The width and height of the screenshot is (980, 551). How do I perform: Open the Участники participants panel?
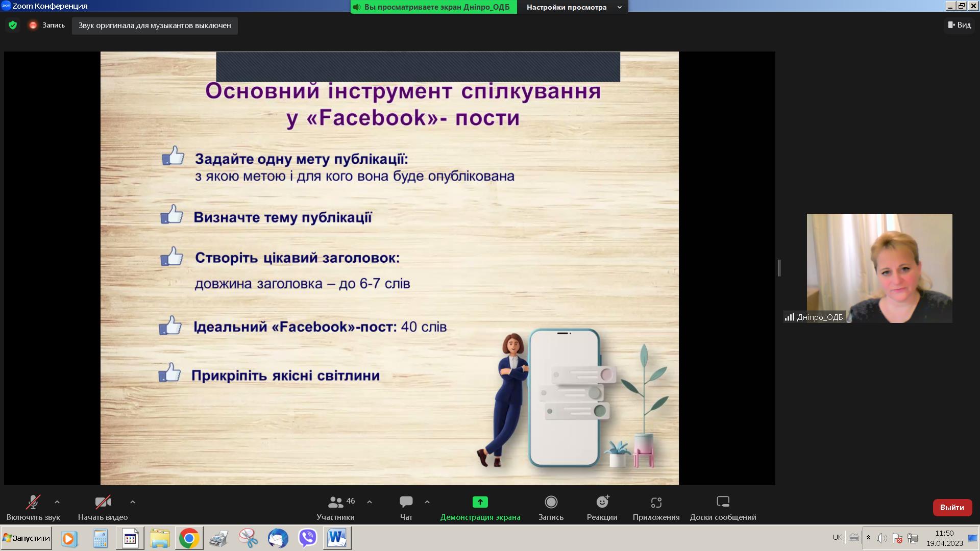335,508
